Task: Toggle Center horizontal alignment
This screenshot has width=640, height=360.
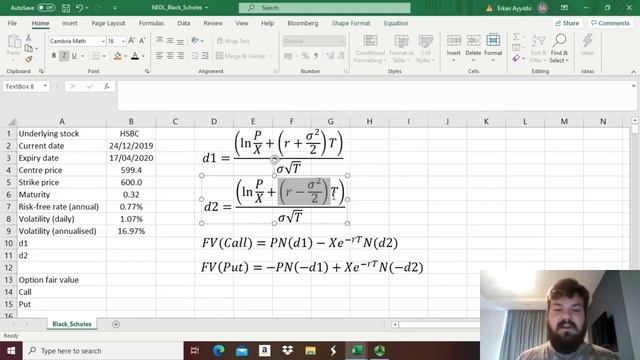Action: [x=170, y=56]
